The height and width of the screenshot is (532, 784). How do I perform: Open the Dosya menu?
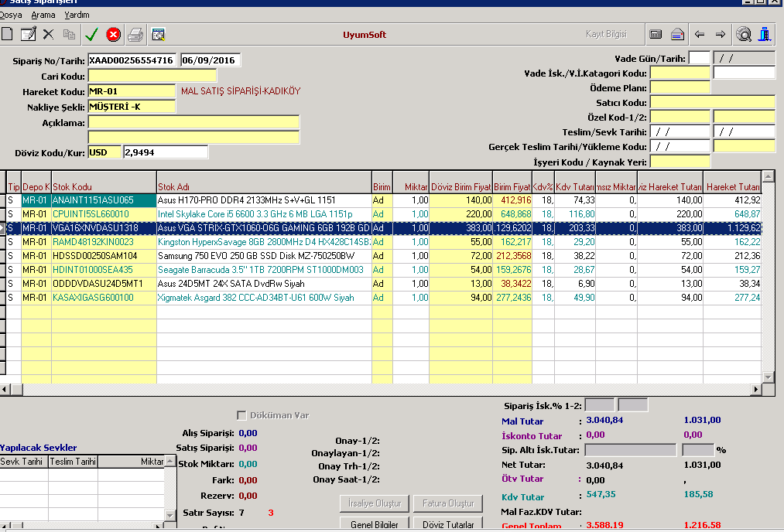coord(11,15)
